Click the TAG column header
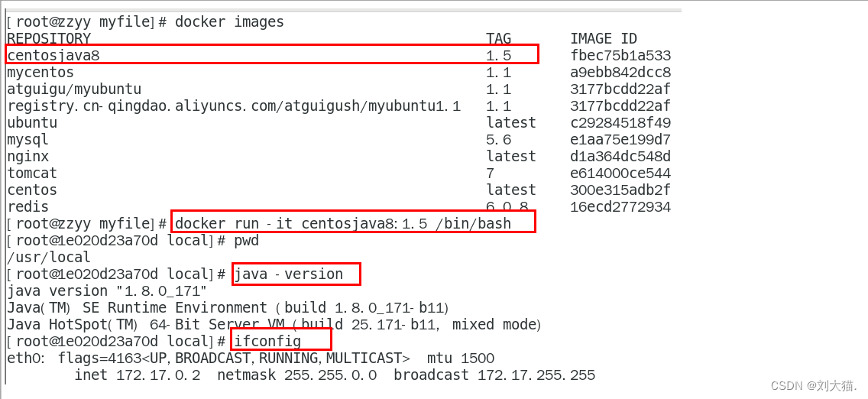Viewport: 868px width, 399px height. coord(498,39)
